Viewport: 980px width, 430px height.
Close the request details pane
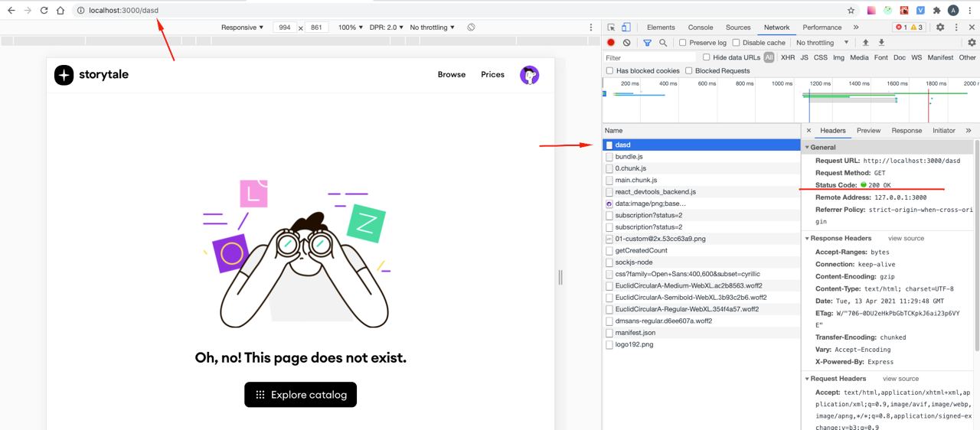pos(808,131)
